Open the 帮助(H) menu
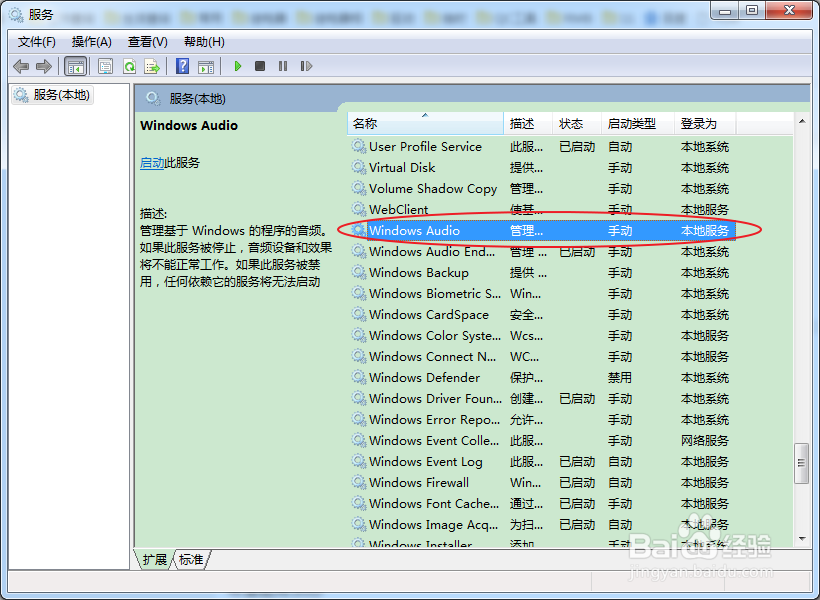This screenshot has width=820, height=600. click(204, 42)
